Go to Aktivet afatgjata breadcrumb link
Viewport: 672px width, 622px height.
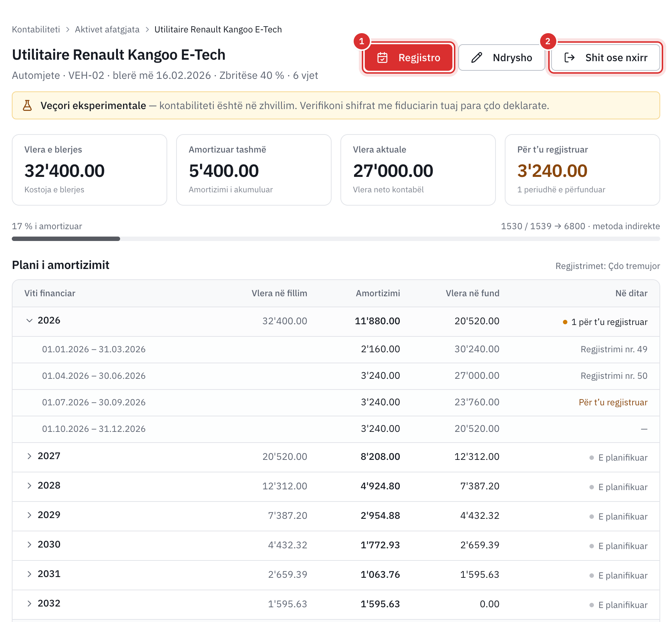pos(107,29)
